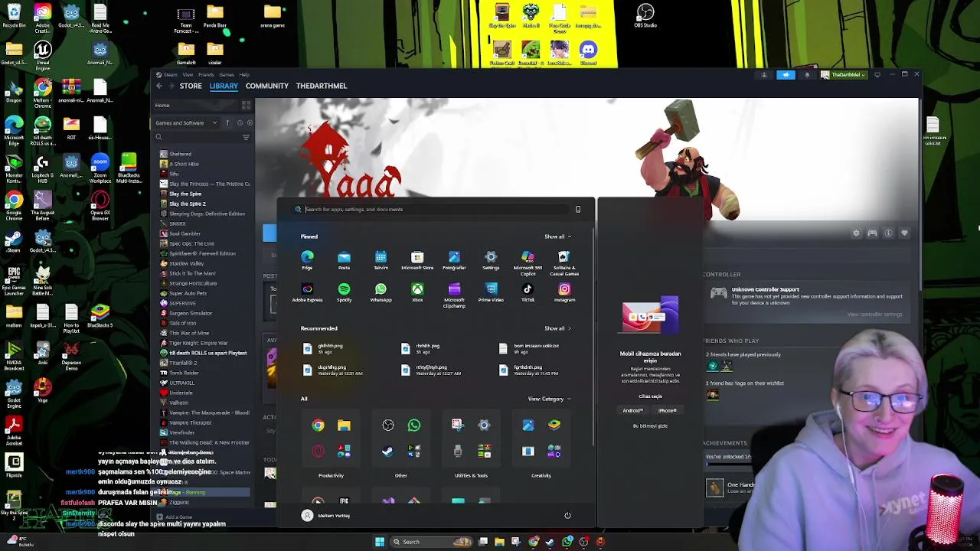Open the Steam menu in menu bar
Image resolution: width=980 pixels, height=551 pixels.
click(x=170, y=75)
